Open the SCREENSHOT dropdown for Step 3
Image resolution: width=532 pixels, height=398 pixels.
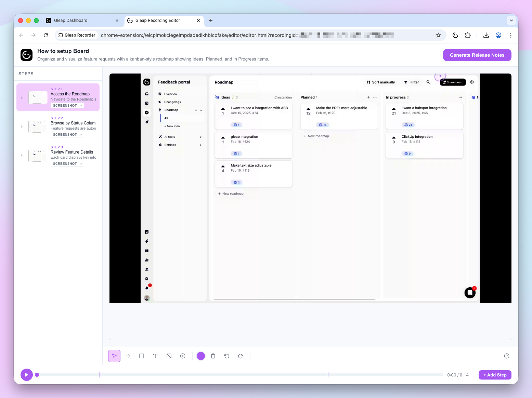point(67,164)
